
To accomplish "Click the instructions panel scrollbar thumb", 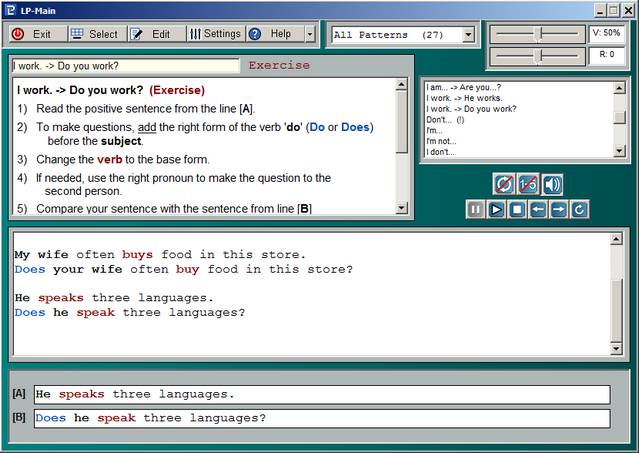I will click(x=401, y=122).
